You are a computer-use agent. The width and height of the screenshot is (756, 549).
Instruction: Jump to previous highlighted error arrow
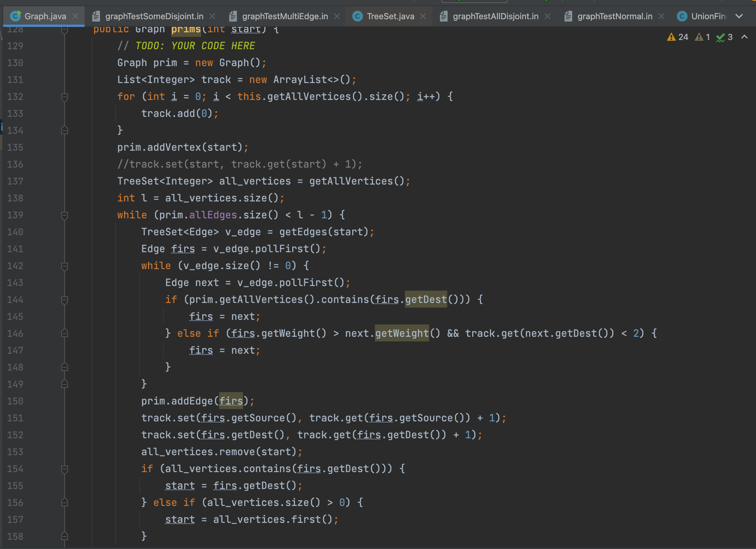tap(744, 37)
